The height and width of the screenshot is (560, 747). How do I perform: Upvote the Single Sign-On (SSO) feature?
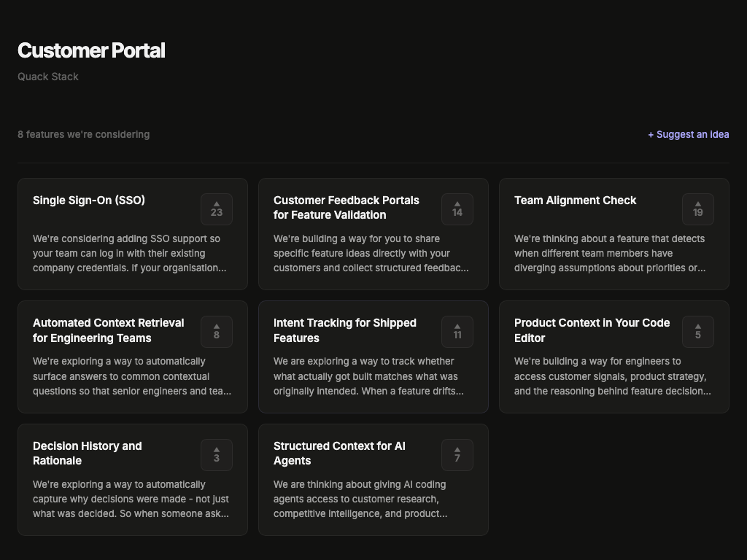coord(216,209)
